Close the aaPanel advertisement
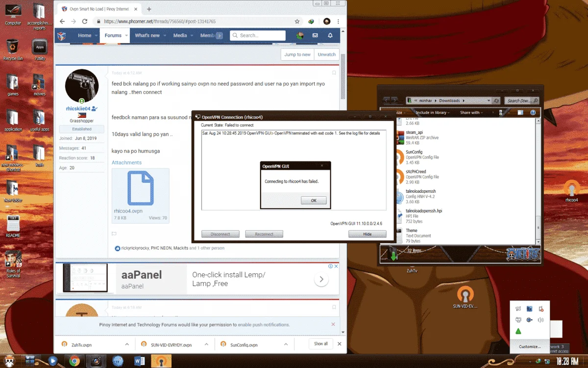This screenshot has height=368, width=588. click(336, 266)
